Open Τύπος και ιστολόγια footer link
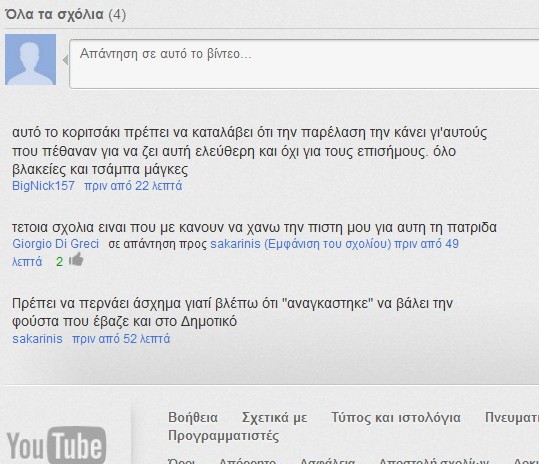The width and height of the screenshot is (539, 464). click(396, 418)
